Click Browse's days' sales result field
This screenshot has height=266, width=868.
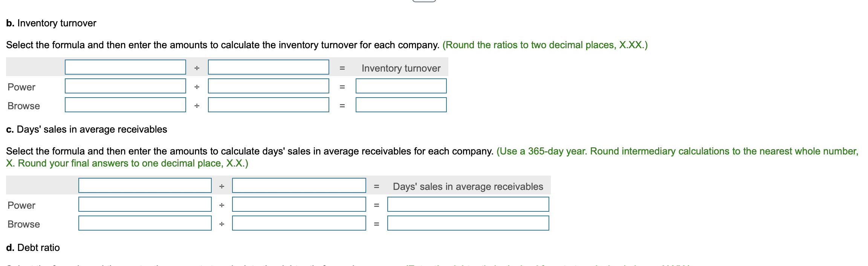(468, 224)
